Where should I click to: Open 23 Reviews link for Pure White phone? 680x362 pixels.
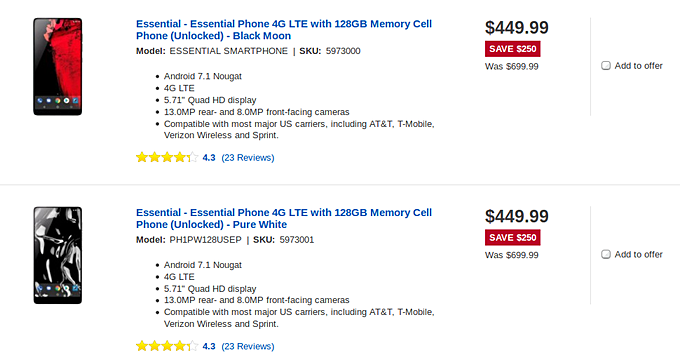coord(248,346)
